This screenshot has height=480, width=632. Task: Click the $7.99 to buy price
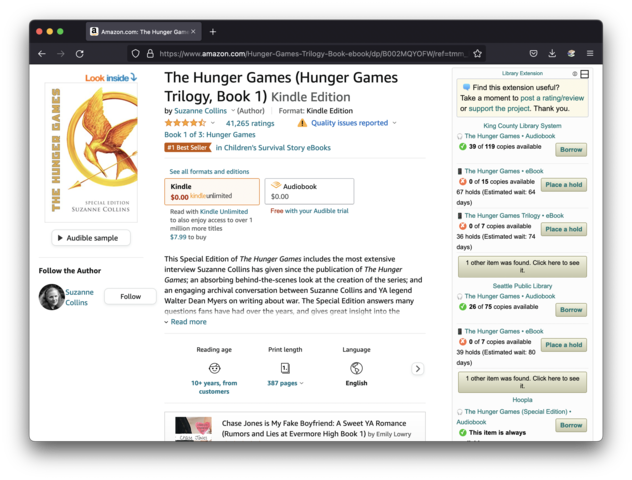pos(188,237)
